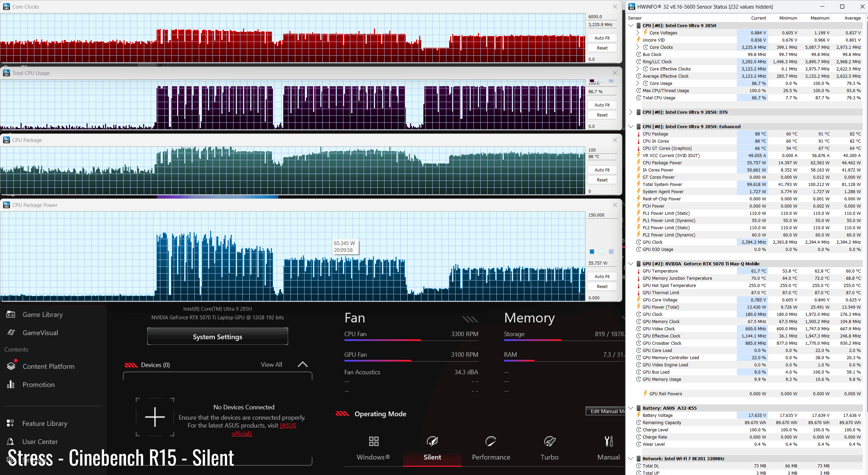Click the HWiNFO Sensor Status title icon
Viewport: 868px width, 475px height.
631,7
